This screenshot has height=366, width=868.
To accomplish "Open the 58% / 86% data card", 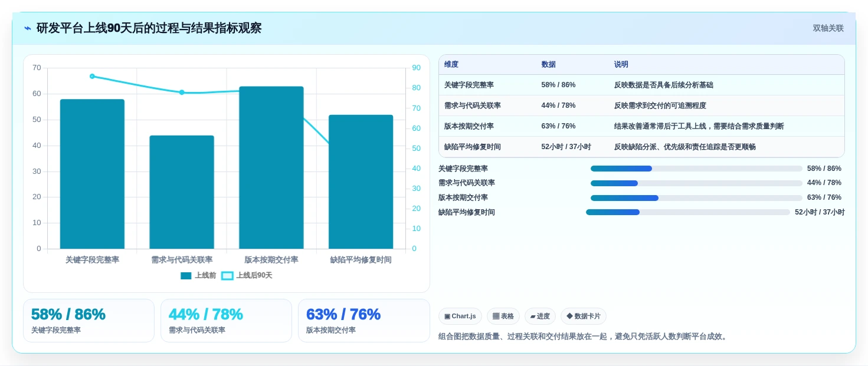I will (89, 321).
